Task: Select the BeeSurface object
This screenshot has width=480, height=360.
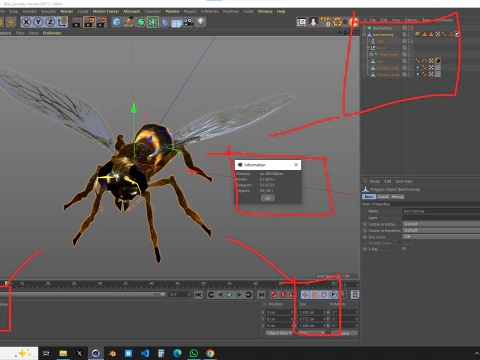Action: pos(382,28)
